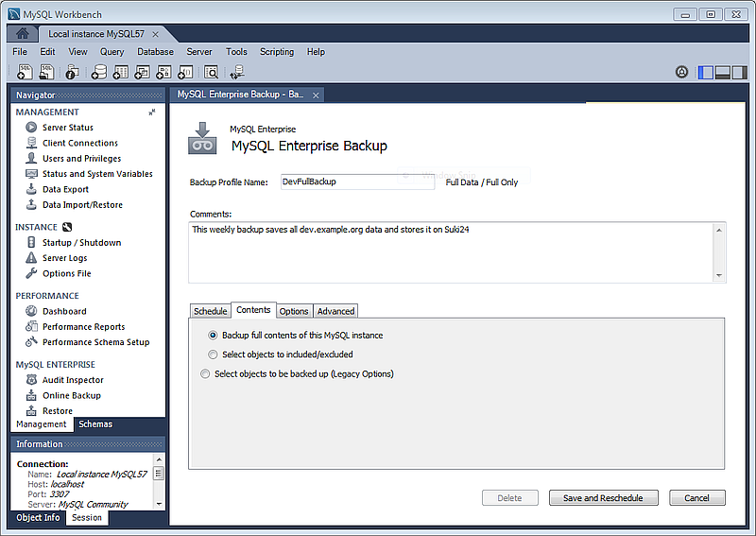Image resolution: width=756 pixels, height=536 pixels.
Task: Open the Tools menu
Action: tap(236, 52)
